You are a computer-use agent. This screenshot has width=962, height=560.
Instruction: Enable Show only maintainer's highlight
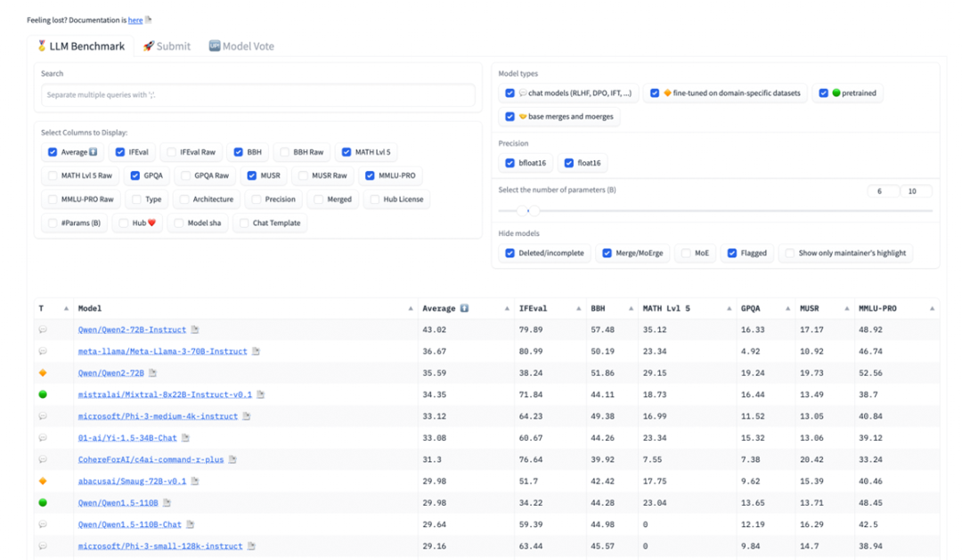[789, 254]
